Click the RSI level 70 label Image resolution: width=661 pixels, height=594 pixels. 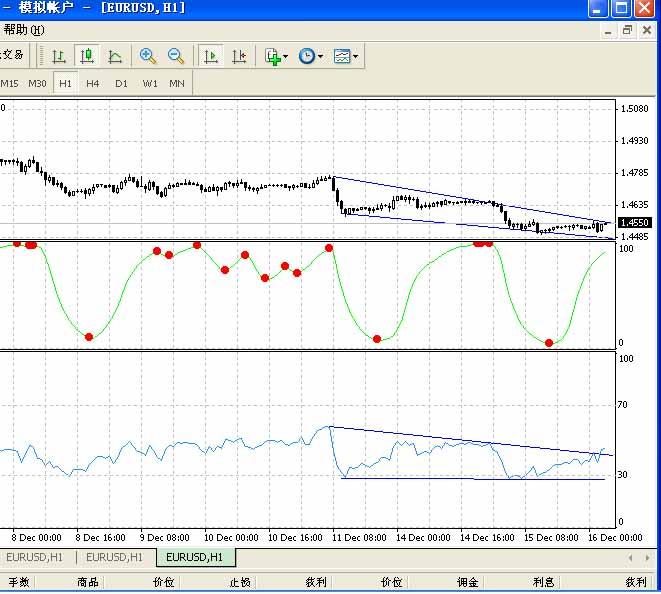pos(622,405)
